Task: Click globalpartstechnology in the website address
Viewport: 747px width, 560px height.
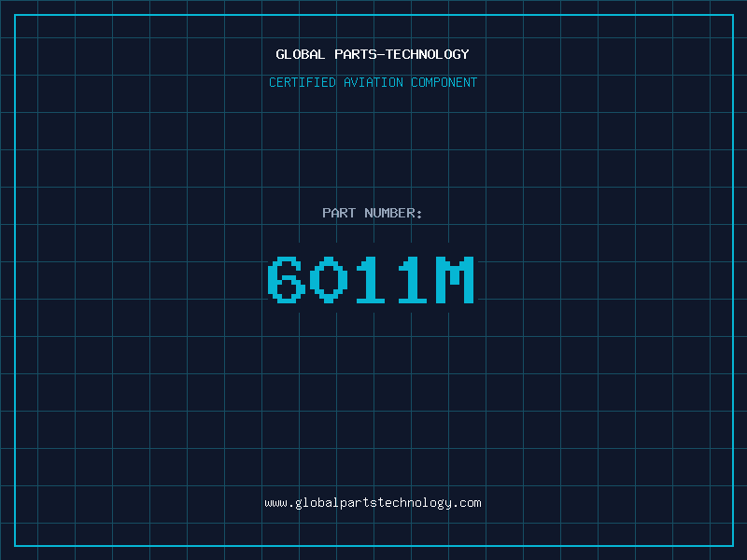Action: (x=373, y=503)
